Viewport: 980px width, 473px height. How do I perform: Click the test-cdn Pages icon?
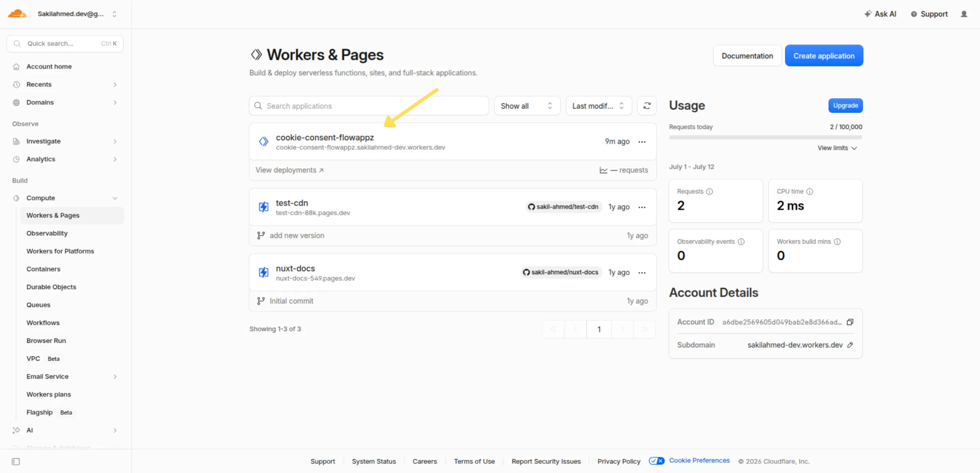tap(264, 207)
